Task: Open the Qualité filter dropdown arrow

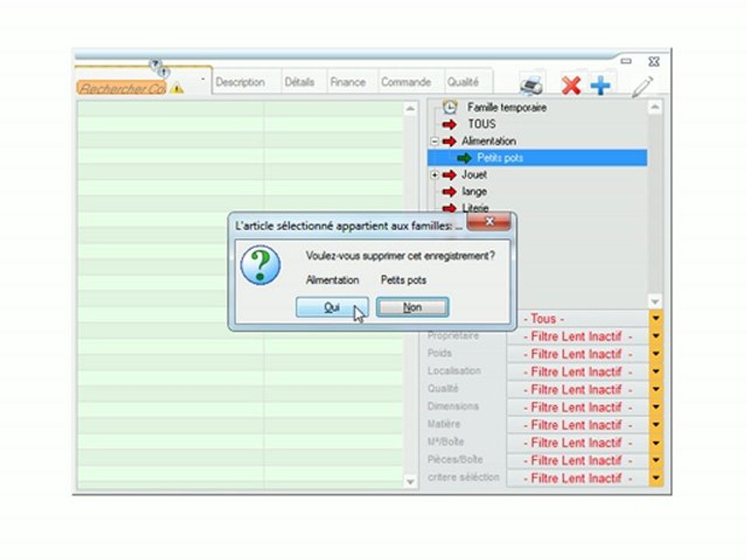Action: pyautogui.click(x=656, y=389)
